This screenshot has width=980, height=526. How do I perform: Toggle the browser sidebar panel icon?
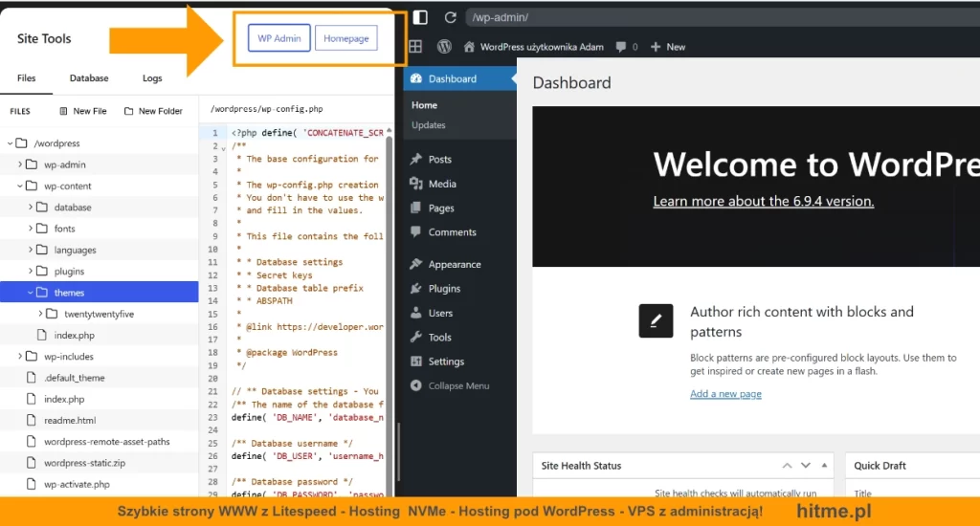(420, 17)
